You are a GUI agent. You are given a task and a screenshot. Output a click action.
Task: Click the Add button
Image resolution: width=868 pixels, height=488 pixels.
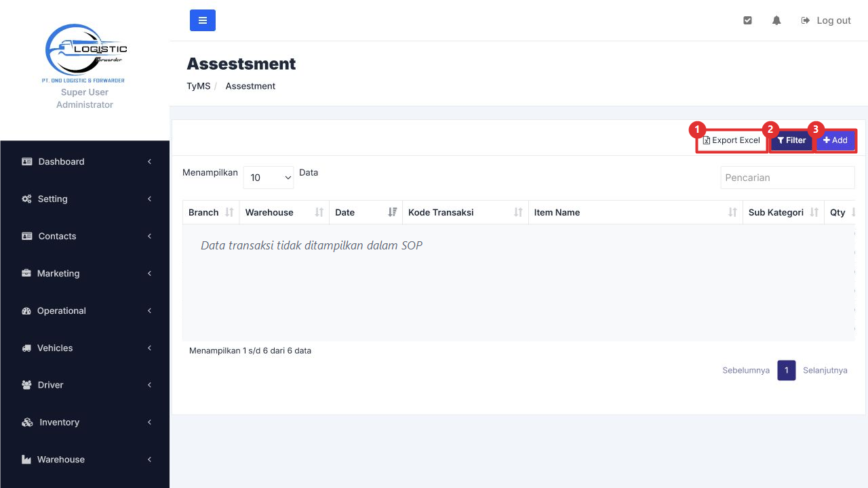[835, 140]
